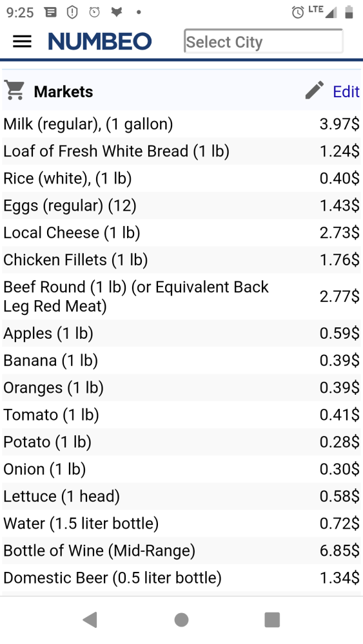This screenshot has width=363, height=644.
Task: Tap the Android recent apps square
Action: 272,620
